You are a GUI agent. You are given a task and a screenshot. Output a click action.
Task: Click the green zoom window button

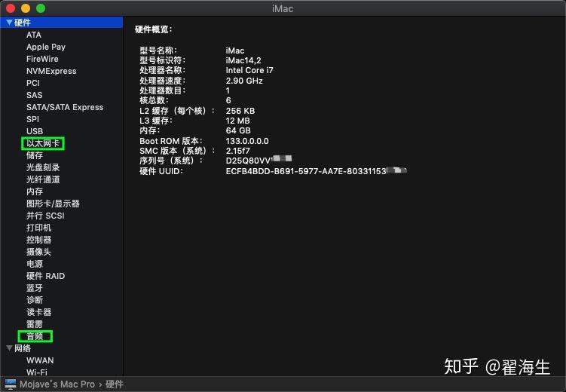click(x=41, y=8)
